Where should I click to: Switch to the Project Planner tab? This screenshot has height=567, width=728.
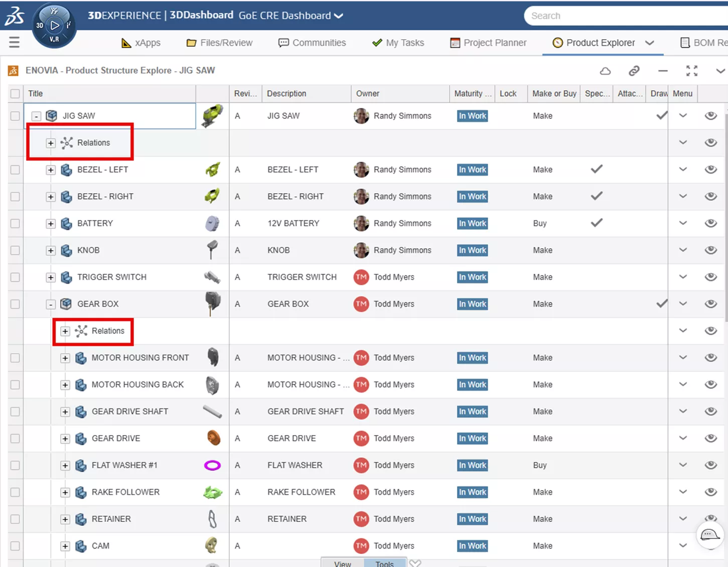coord(488,43)
